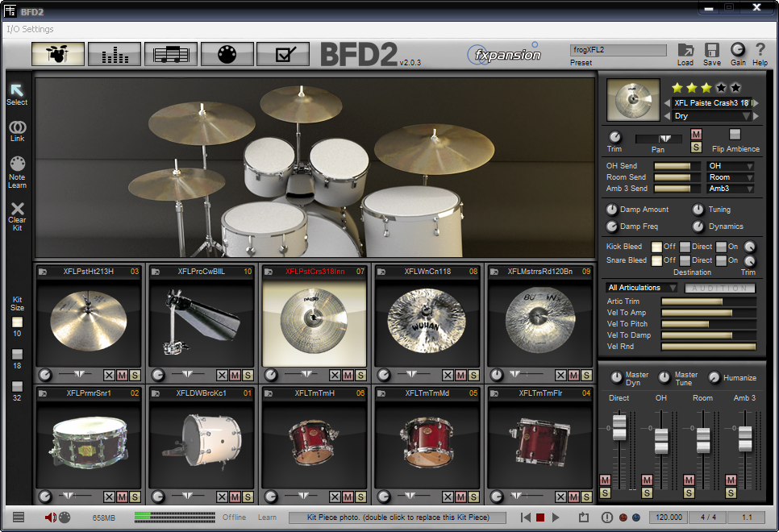Click the Select arrow tool
This screenshot has width=779, height=532.
[x=17, y=91]
